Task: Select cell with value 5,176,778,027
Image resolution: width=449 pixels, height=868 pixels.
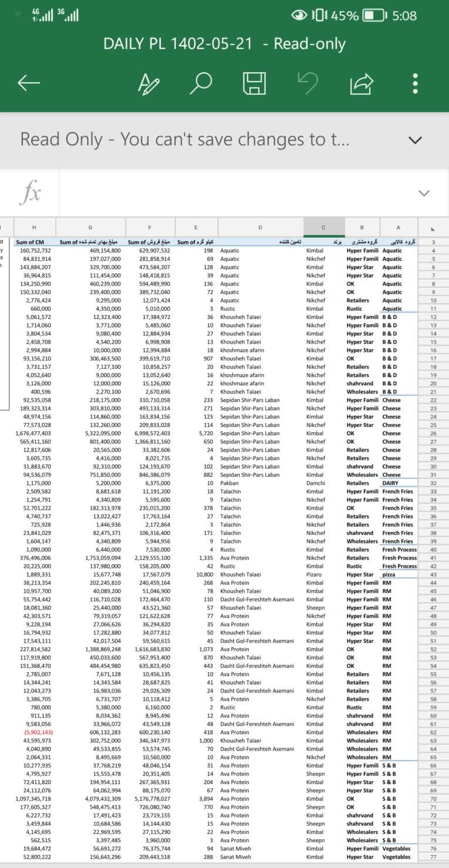Action: tap(149, 799)
